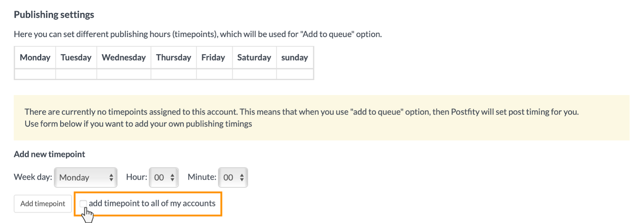The width and height of the screenshot is (644, 223).
Task: Click the 'add timepoint to all of my accounts' label
Action: click(152, 204)
